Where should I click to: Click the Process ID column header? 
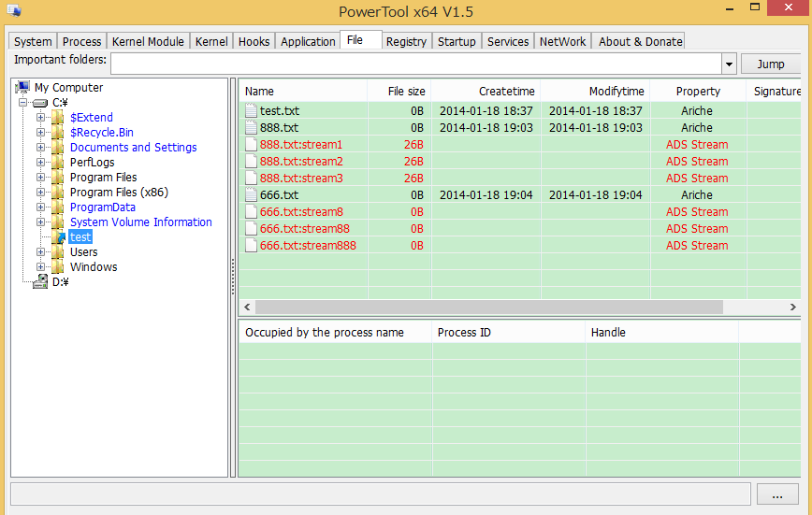point(509,333)
